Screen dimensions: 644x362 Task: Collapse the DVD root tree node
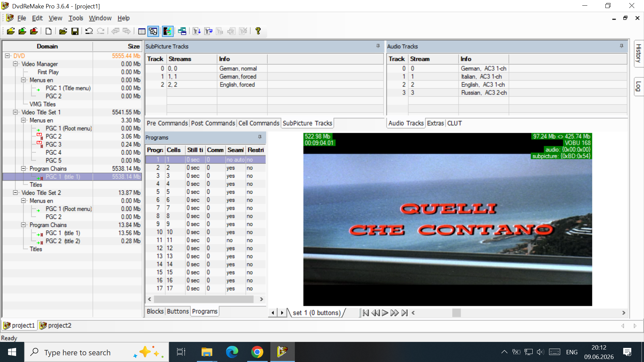click(x=7, y=56)
